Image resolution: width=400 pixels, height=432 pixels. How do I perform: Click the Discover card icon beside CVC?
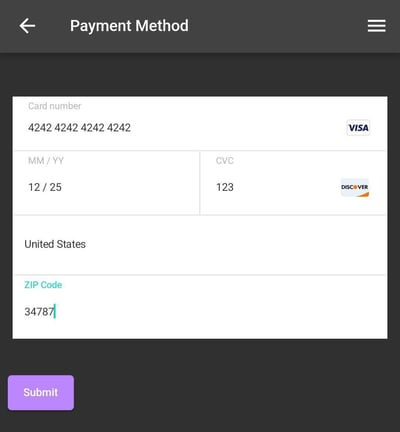click(355, 188)
